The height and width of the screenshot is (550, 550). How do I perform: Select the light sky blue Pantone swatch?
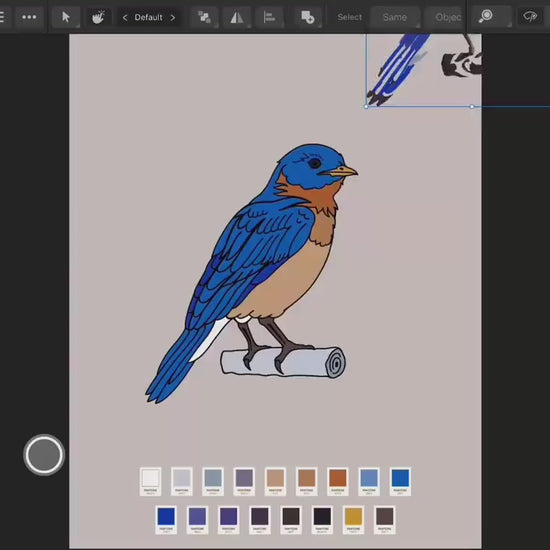pyautogui.click(x=369, y=482)
